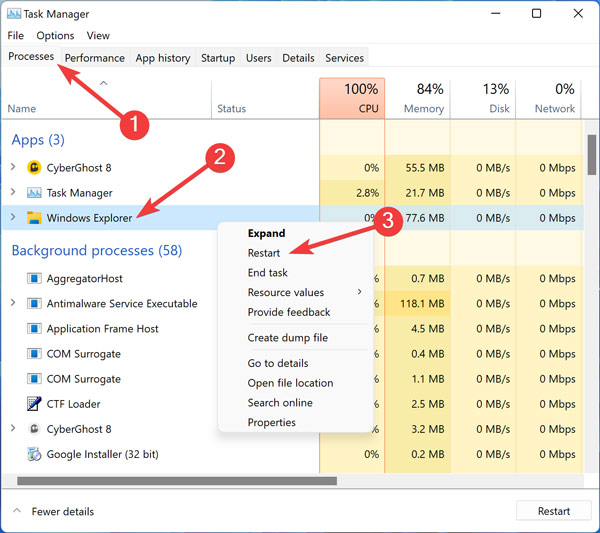Click the Task Manager title bar icon
Screen dimensions: 600x533
point(14,14)
